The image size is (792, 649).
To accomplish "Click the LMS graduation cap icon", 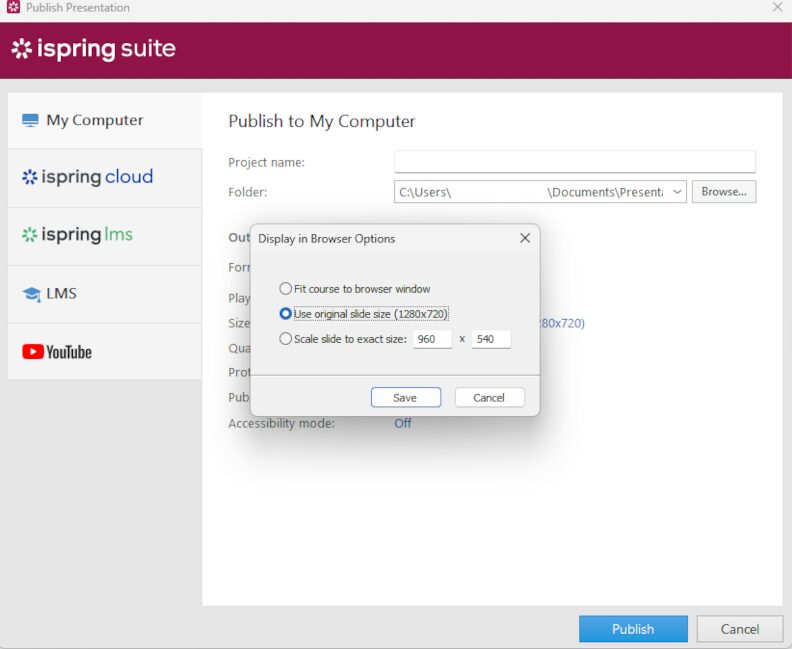I will coord(32,294).
